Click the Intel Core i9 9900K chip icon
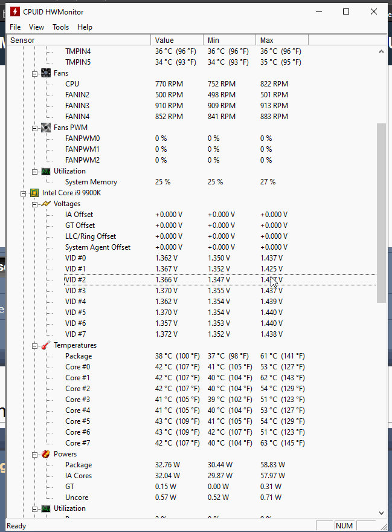This screenshot has height=532, width=392. click(34, 193)
